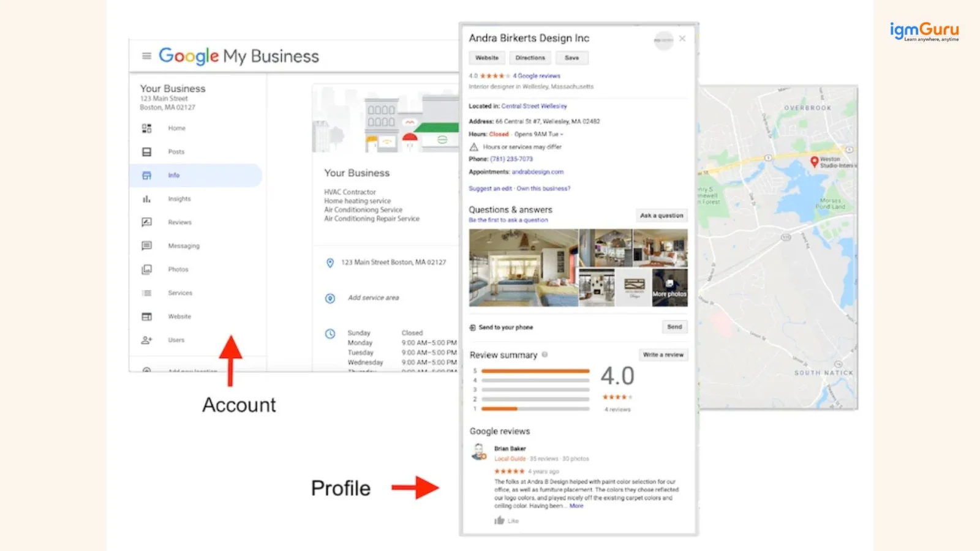980x551 pixels.
Task: Click More to expand Brian Baker's review
Action: pos(576,506)
